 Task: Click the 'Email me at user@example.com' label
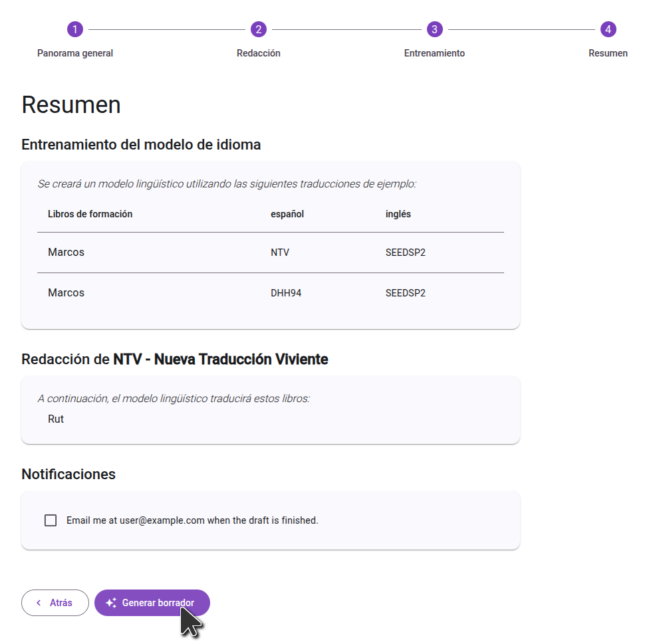pyautogui.click(x=192, y=520)
